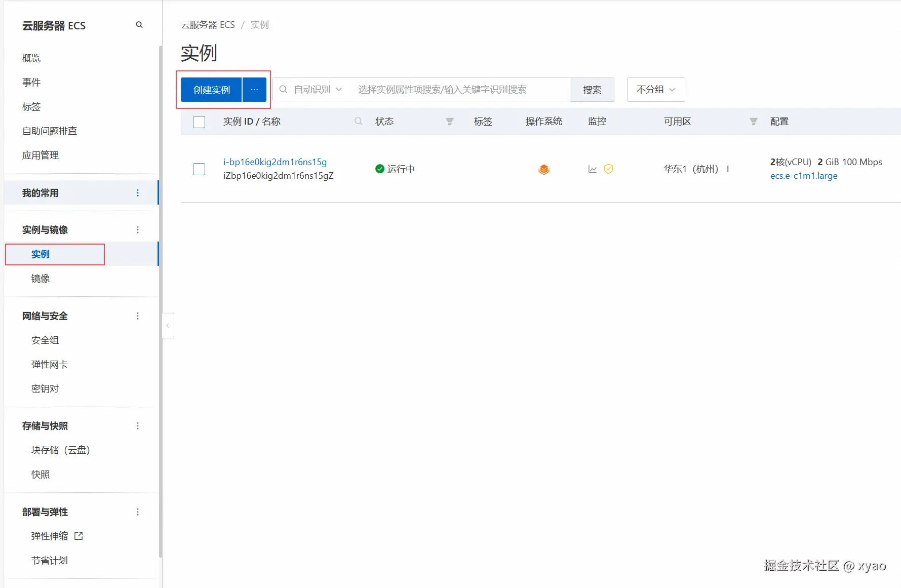Screen dimensions: 901x588
Task: Open the 自动识别 search type dropdown
Action: pos(318,90)
